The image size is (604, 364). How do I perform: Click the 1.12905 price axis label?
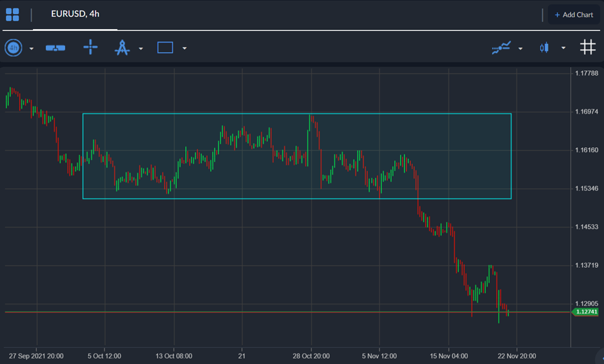click(x=587, y=303)
